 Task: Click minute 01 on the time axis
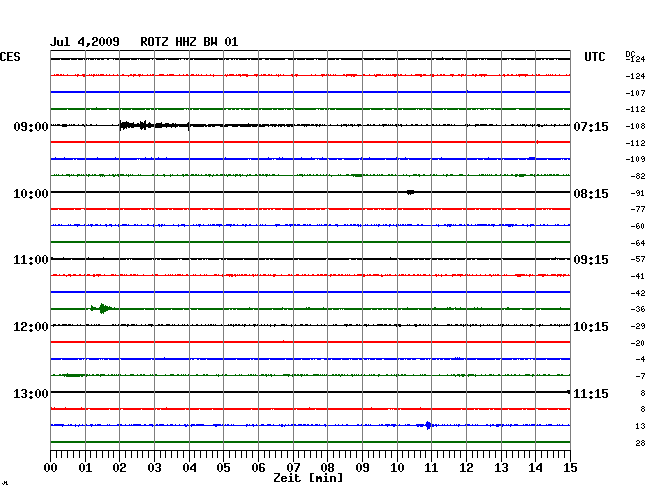coord(85,468)
